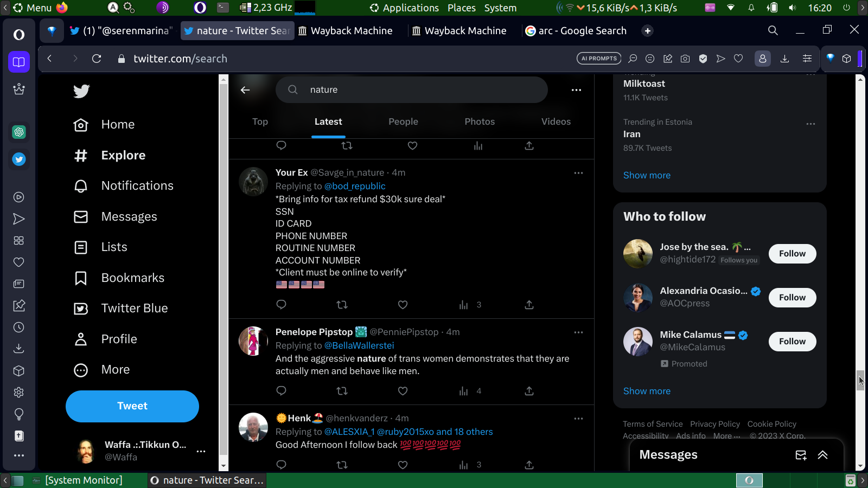The image size is (868, 488).
Task: Like Penelope Pipstop's tweet
Action: click(x=403, y=391)
